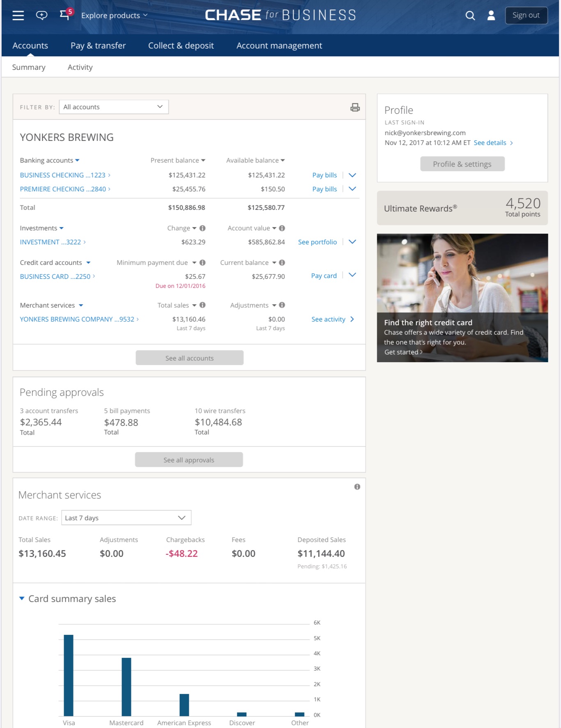Open the All accounts filter dropdown
This screenshot has width=561, height=728.
click(114, 107)
